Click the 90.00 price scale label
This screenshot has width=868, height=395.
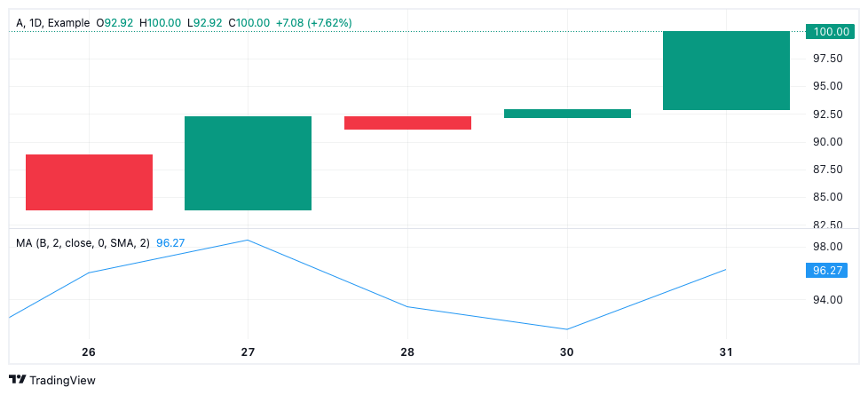tap(828, 142)
